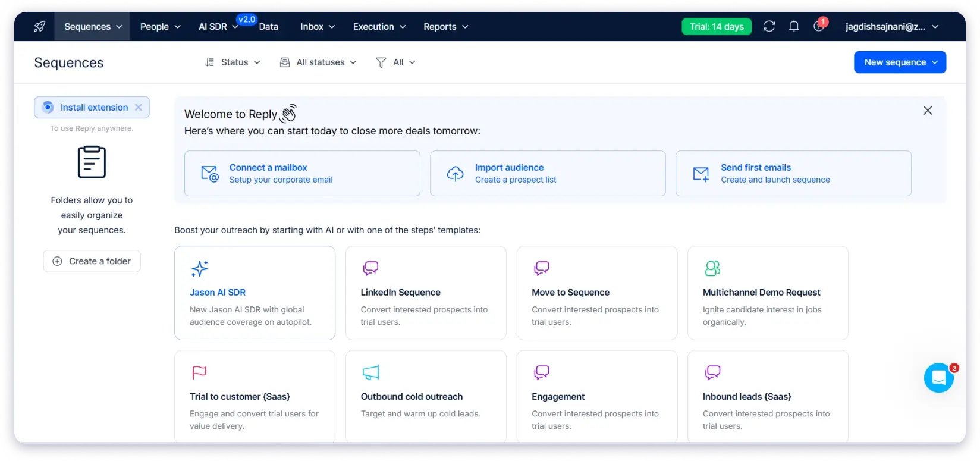Choose the LinkedIn Sequence template card
Image resolution: width=980 pixels, height=461 pixels.
426,293
